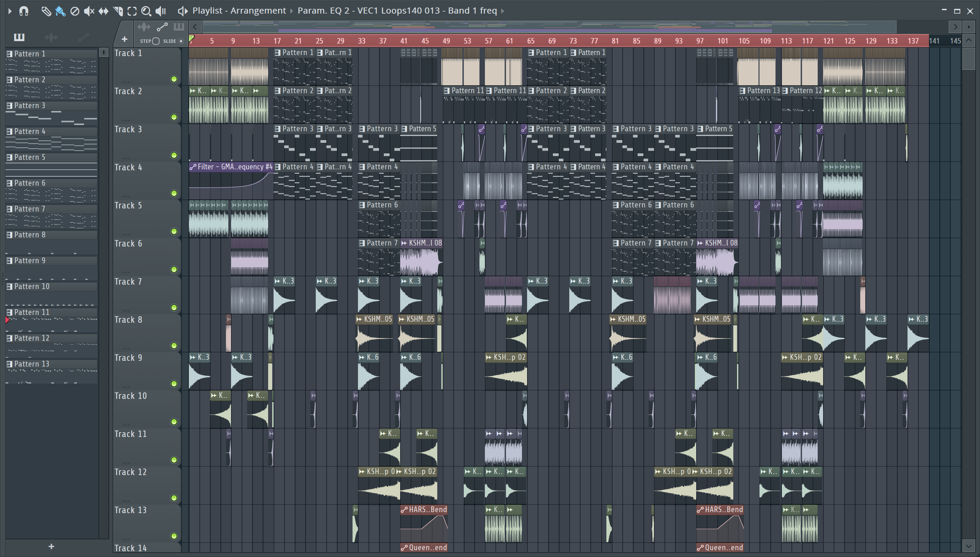Click the automation clip focus icon
This screenshot has width=980, height=557.
click(x=162, y=27)
